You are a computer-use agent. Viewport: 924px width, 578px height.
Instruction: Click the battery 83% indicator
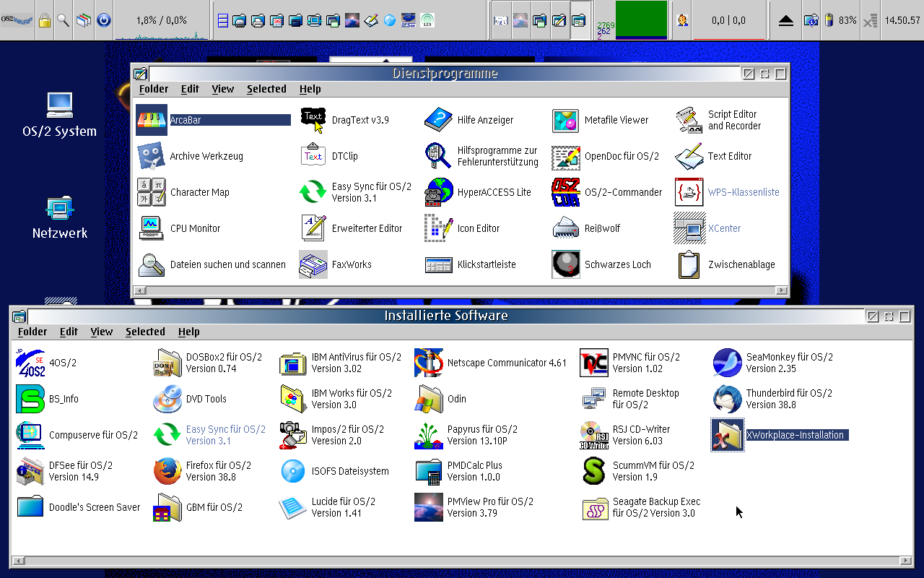841,20
